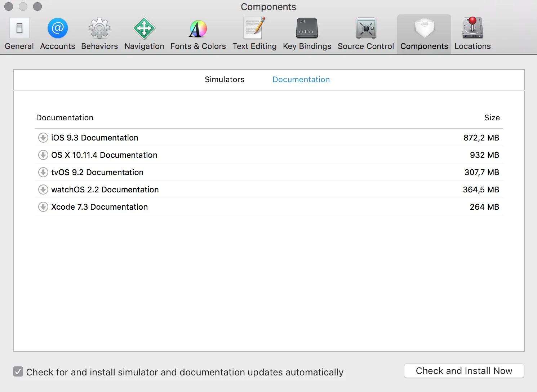Image resolution: width=537 pixels, height=392 pixels.
Task: Download the iOS 9.3 Documentation
Action: 43,138
